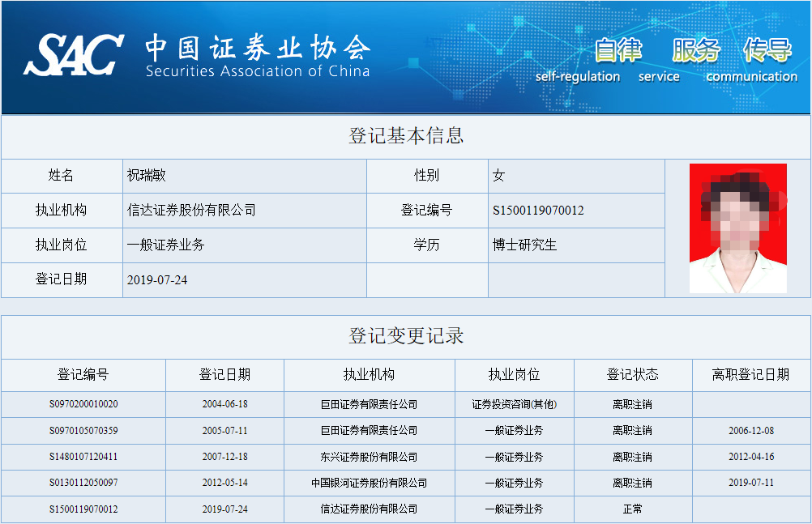Screen dimensions: 812x524
Task: Select S1500119070012 in the change records table
Action: click(x=83, y=509)
